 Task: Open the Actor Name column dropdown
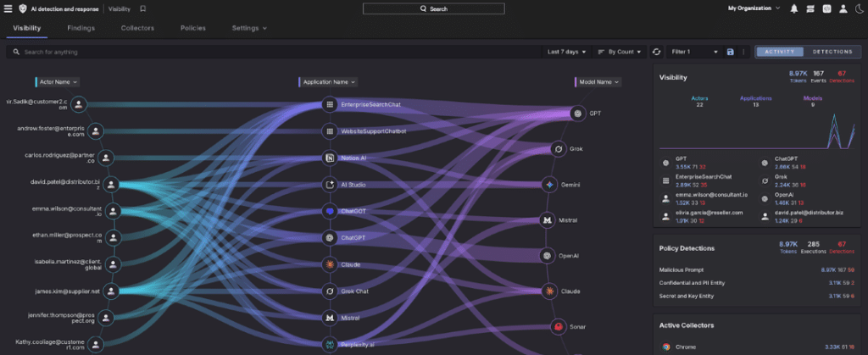point(58,82)
